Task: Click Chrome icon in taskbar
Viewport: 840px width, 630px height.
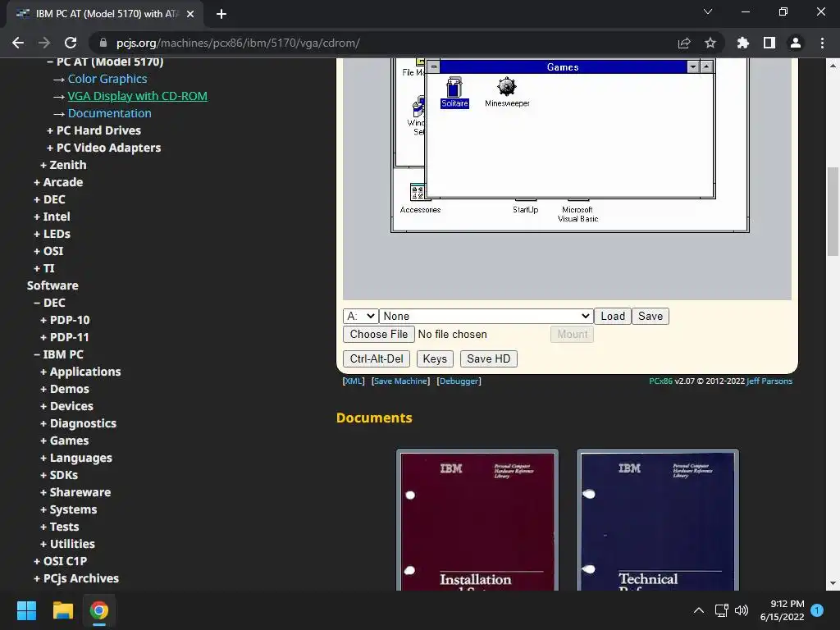Action: pos(99,610)
